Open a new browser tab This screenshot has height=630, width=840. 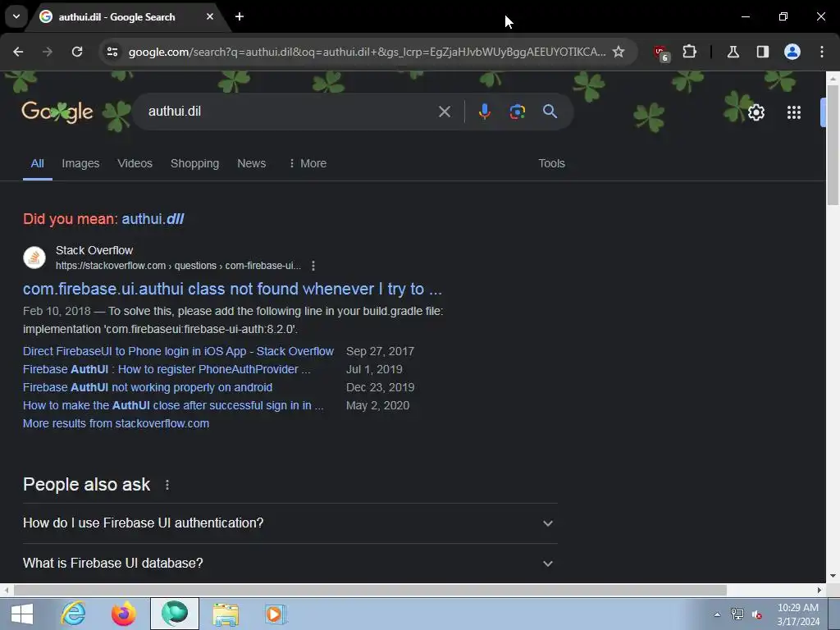click(240, 16)
